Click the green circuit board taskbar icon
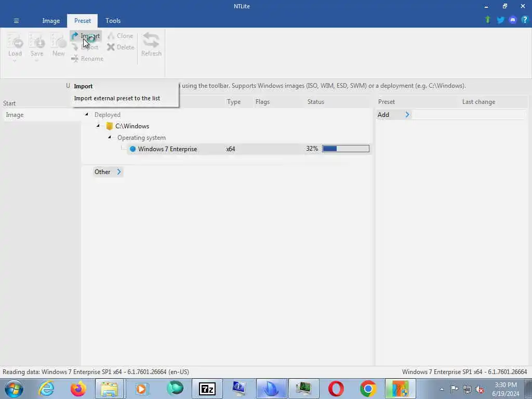 pos(303,389)
